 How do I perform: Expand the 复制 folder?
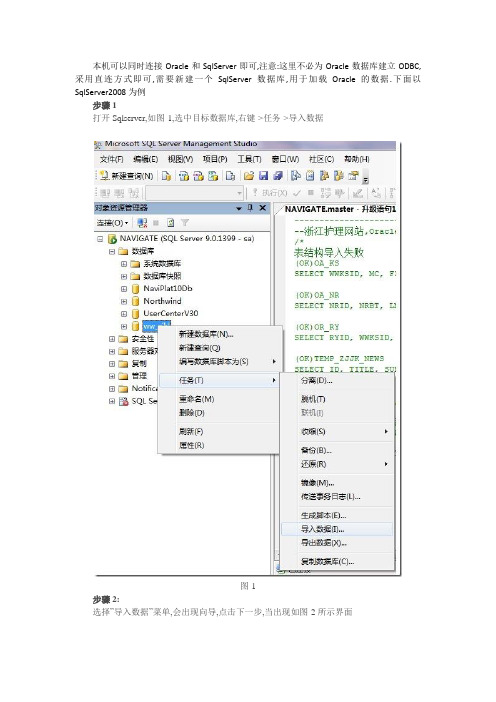[x=112, y=364]
